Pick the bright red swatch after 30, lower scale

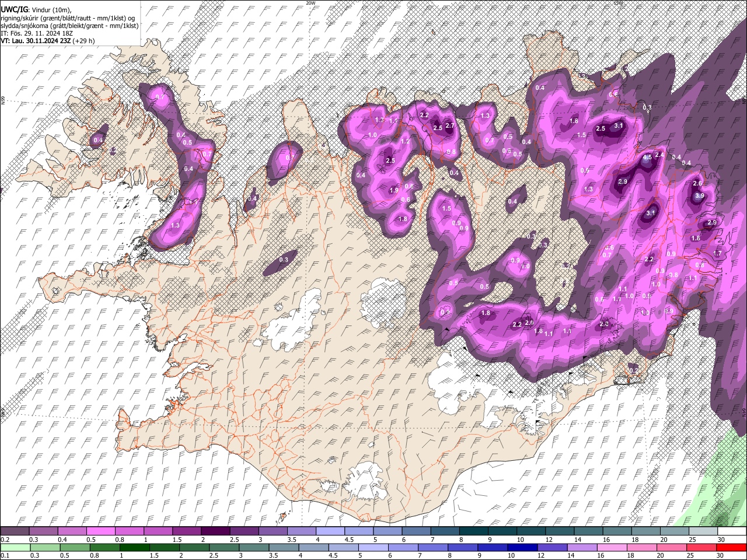(732, 547)
